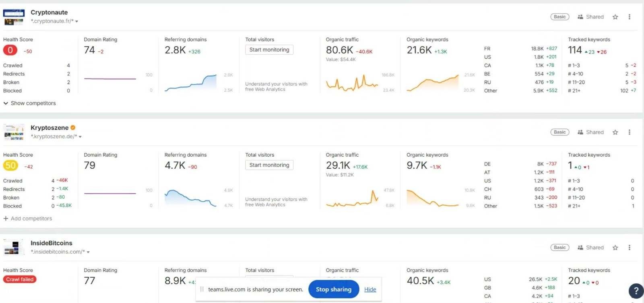644x303 pixels.
Task: Click Cryptonaute FR keywords 18.8K row
Action: coord(521,49)
